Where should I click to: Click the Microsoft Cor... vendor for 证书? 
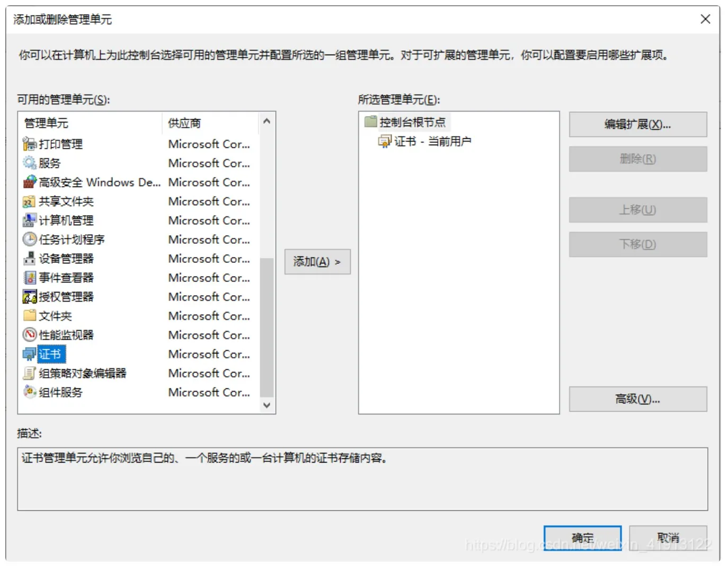209,354
